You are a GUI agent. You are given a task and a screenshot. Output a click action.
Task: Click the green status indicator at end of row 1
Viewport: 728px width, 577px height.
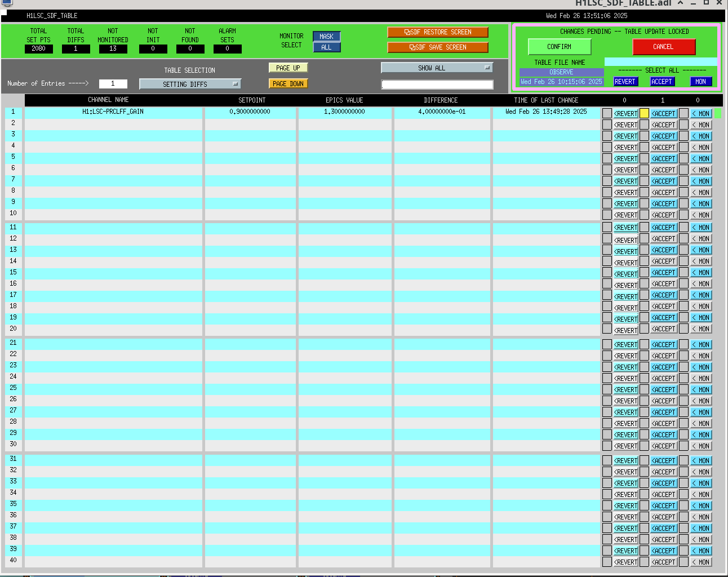coord(718,113)
